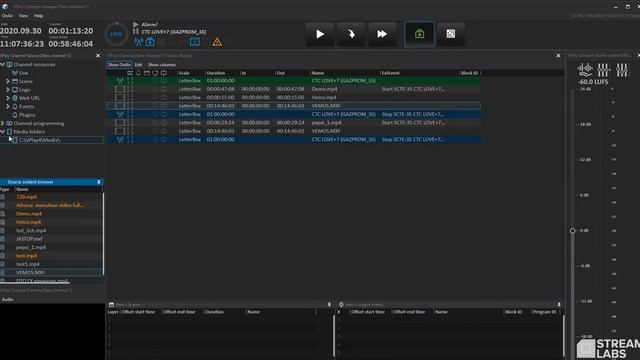Pin the Item's output events panel

click(x=559, y=305)
